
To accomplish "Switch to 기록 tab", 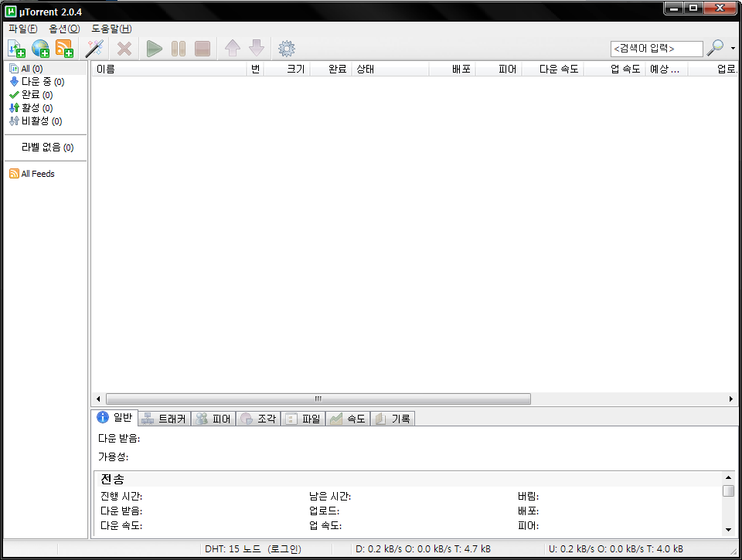I will [393, 419].
